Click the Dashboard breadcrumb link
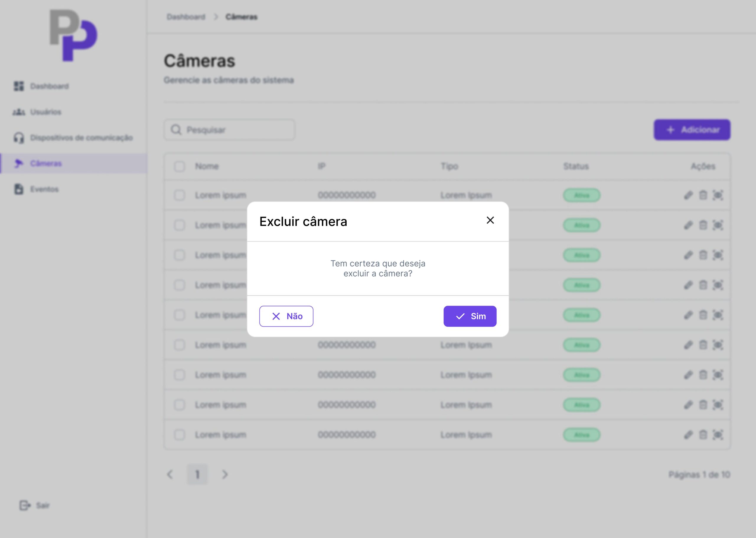 pyautogui.click(x=186, y=17)
